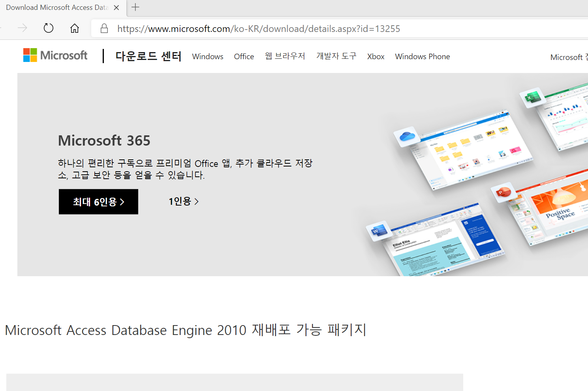Click the address bar URL field
Screen dimensions: 588x391
259,29
